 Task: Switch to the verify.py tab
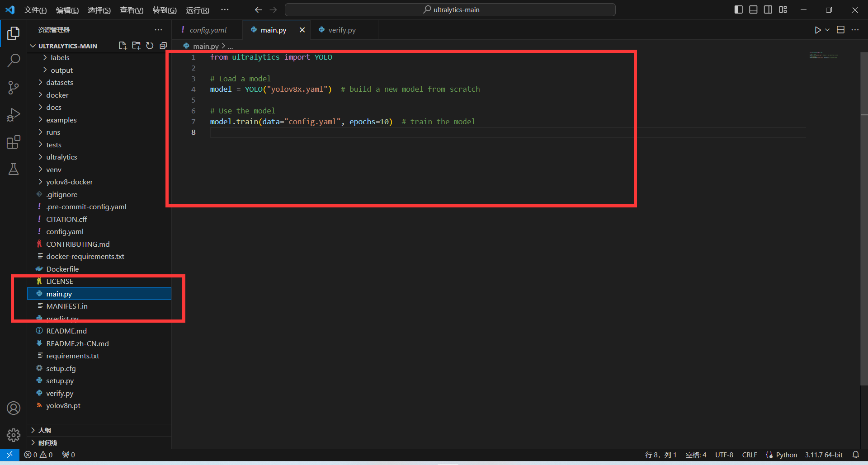coord(344,30)
